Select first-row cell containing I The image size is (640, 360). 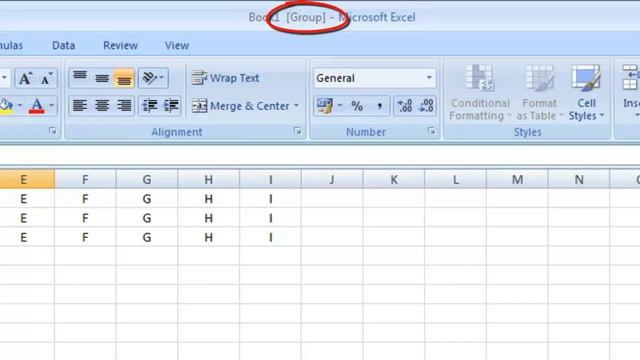[x=270, y=199]
